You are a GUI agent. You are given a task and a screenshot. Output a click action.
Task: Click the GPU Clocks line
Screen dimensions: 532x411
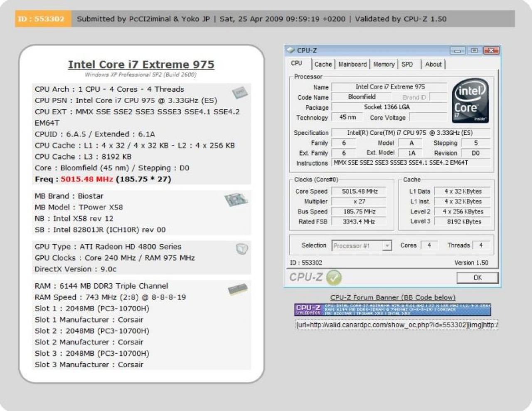click(x=115, y=258)
